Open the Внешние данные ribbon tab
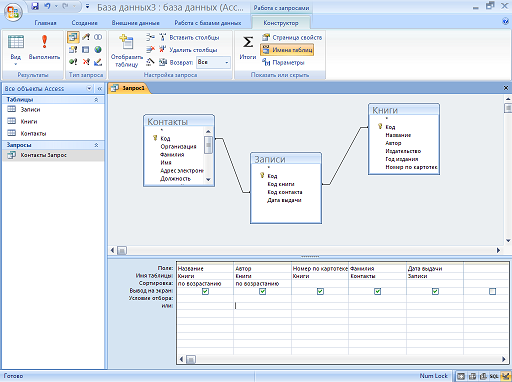Viewport: 512px width, 382px height. pyautogui.click(x=135, y=23)
